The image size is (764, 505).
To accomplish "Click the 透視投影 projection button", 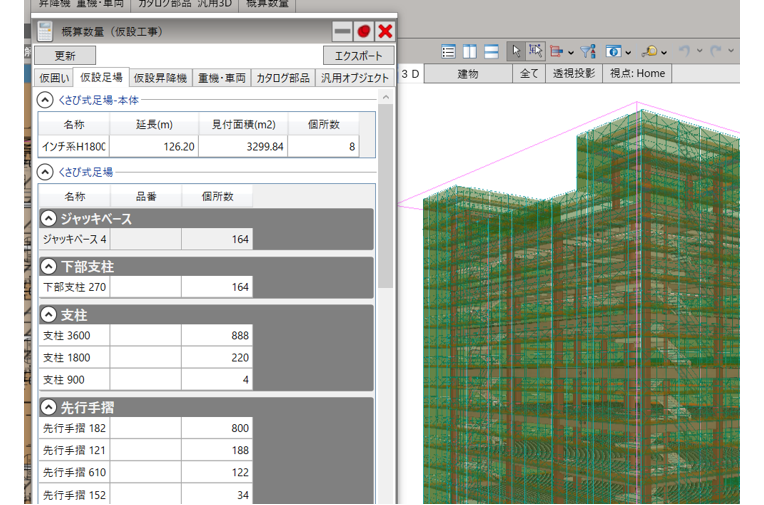I will tap(573, 73).
